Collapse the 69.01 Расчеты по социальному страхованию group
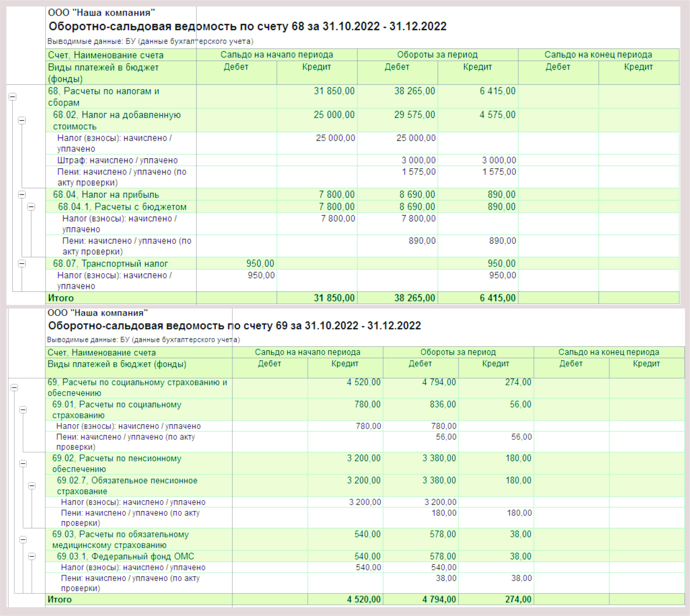The width and height of the screenshot is (690, 616). click(23, 410)
